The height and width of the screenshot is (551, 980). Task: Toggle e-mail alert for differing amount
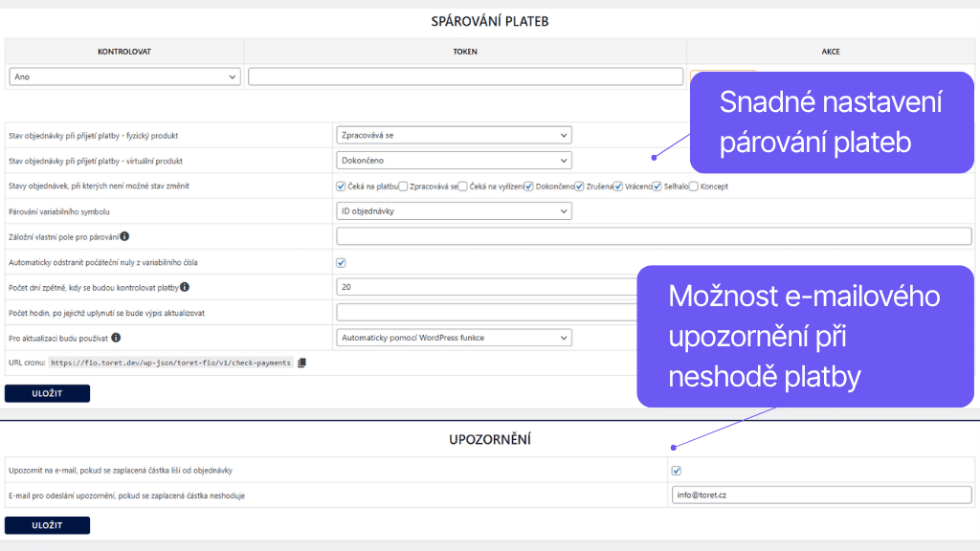(677, 471)
